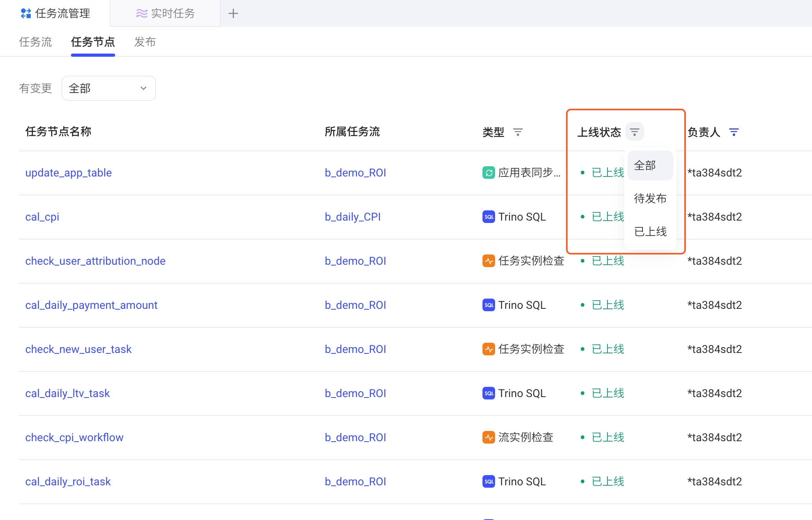This screenshot has width=812, height=520.
Task: Click *ta384sdt2 owner in the cal_cpi row
Action: click(x=715, y=217)
